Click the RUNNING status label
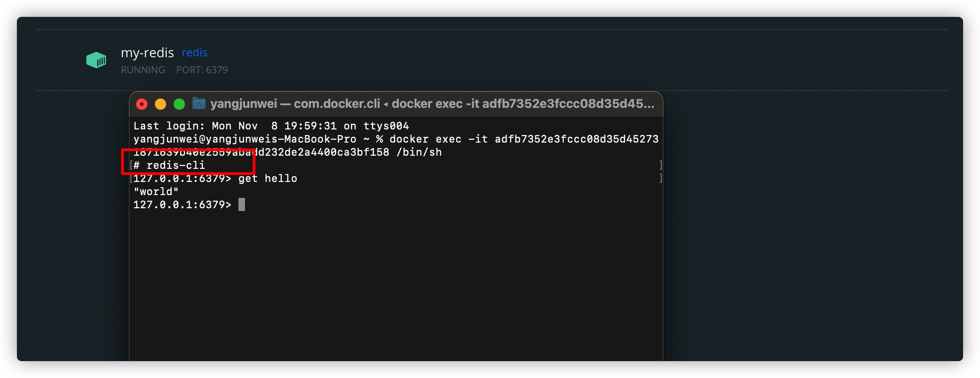Image resolution: width=980 pixels, height=378 pixels. click(143, 70)
